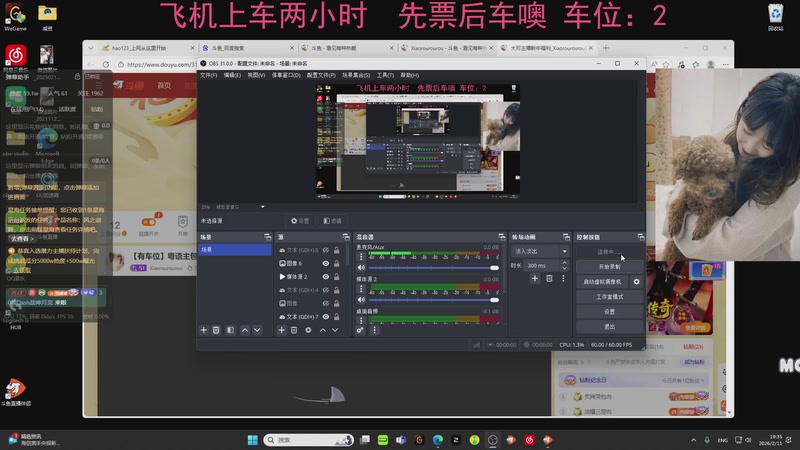Screen dimensions: 800x450
Task: Hide the 媒体源 2 source
Action: 326,277
